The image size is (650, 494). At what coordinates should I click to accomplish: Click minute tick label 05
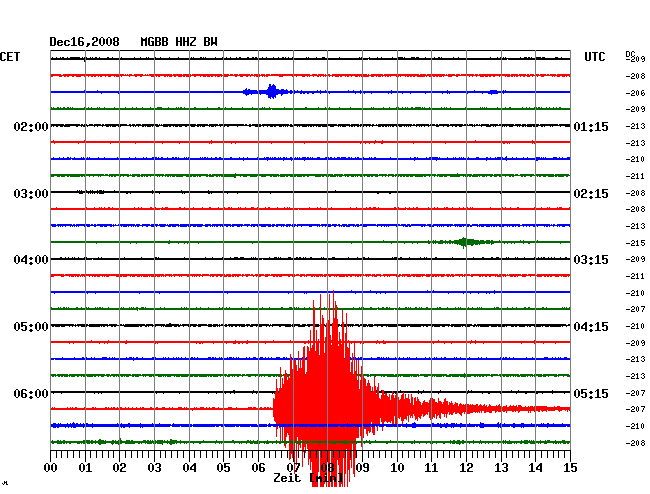coord(223,467)
